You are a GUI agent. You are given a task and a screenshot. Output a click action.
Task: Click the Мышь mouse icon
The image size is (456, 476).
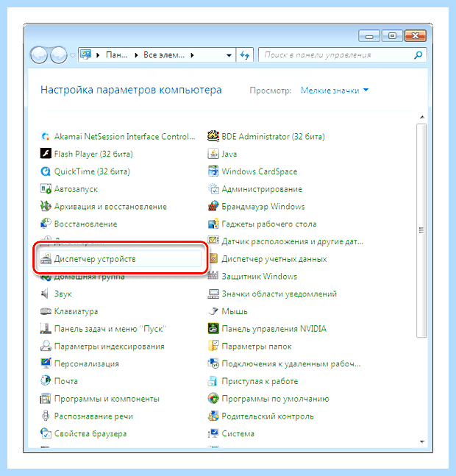coord(213,311)
